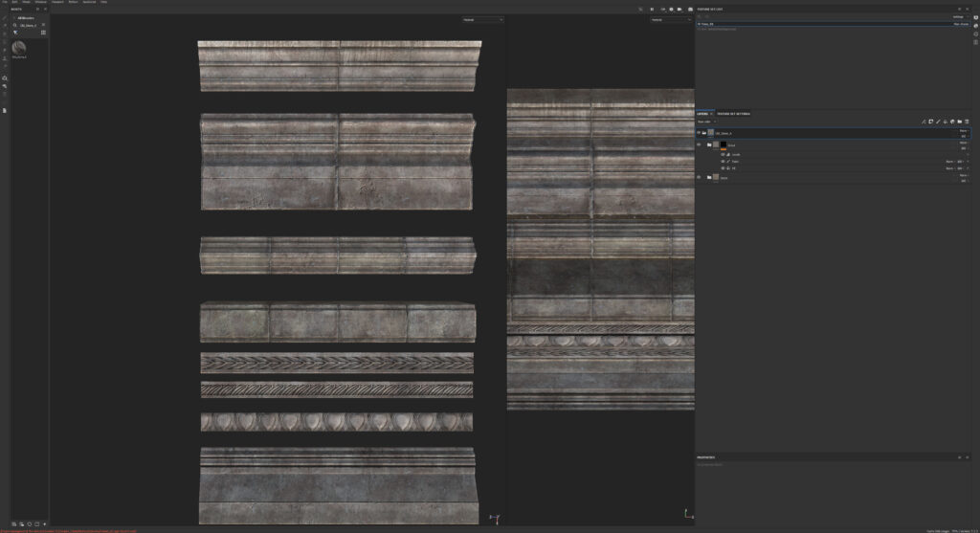Screen dimensions: 980x533
Task: Close the Layers tab with its X
Action: tap(711, 114)
